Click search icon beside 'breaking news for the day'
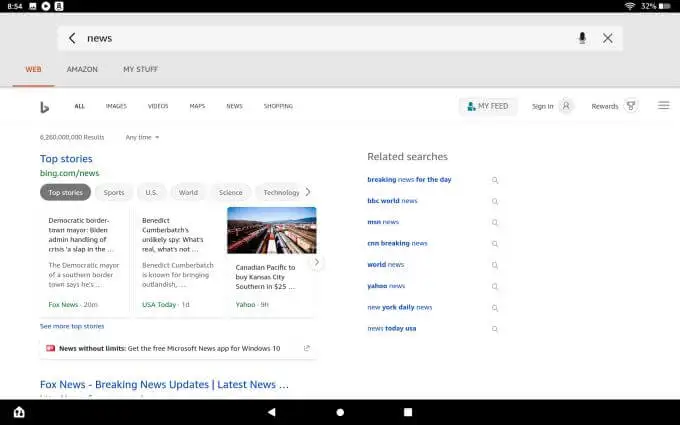 pos(495,180)
